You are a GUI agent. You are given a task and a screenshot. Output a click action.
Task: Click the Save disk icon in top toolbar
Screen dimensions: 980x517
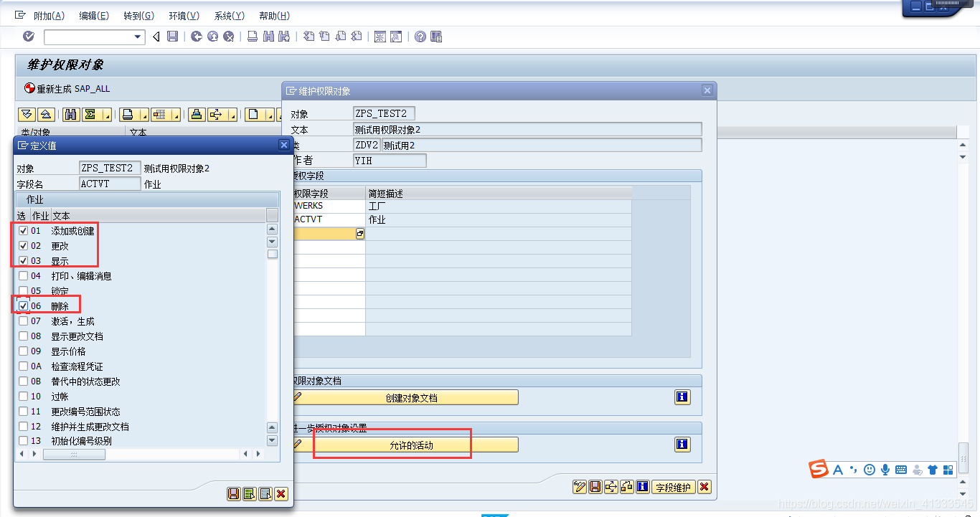[172, 37]
